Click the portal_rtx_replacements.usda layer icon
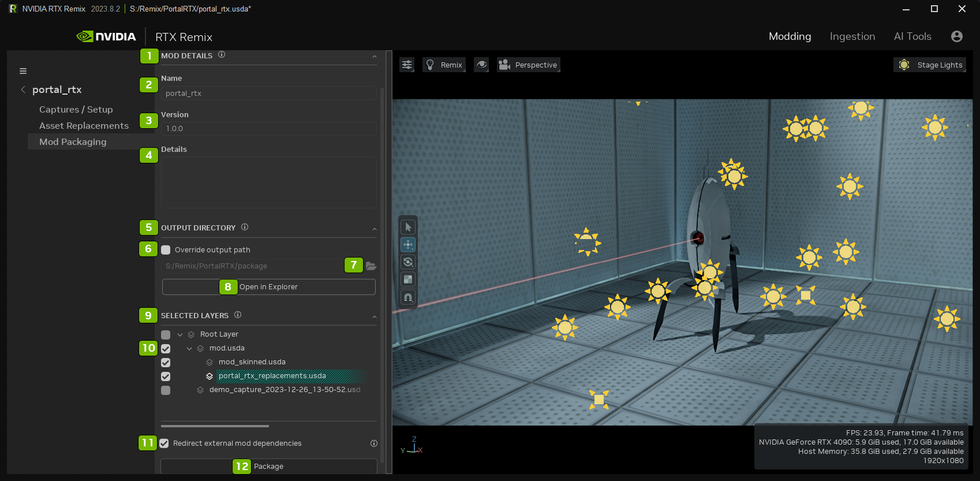980x481 pixels. click(210, 376)
